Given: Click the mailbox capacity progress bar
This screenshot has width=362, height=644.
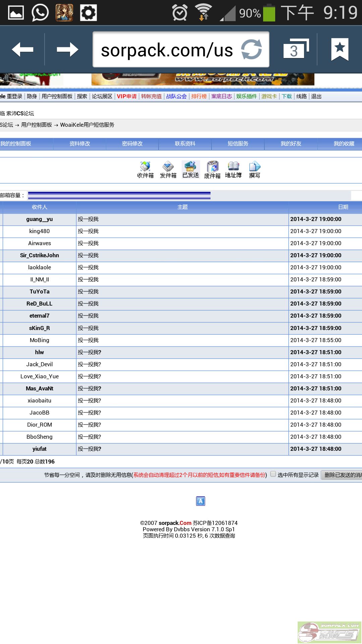Looking at the screenshot, I should coord(119,195).
